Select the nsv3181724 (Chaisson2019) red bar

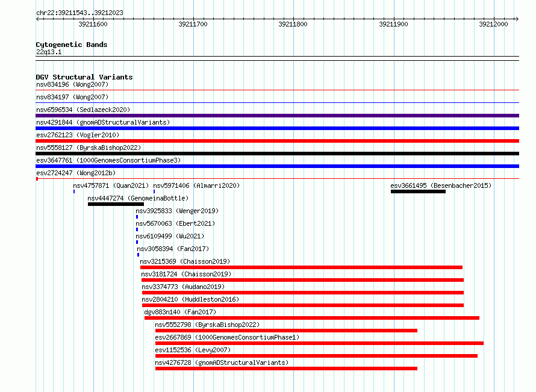tap(302, 280)
